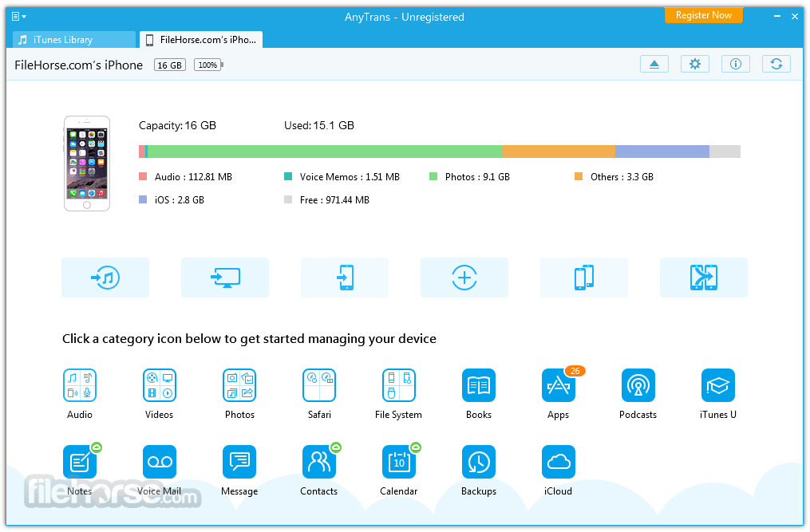Image resolution: width=810 pixels, height=532 pixels.
Task: Click the Content to iTunes transfer button
Action: [105, 278]
